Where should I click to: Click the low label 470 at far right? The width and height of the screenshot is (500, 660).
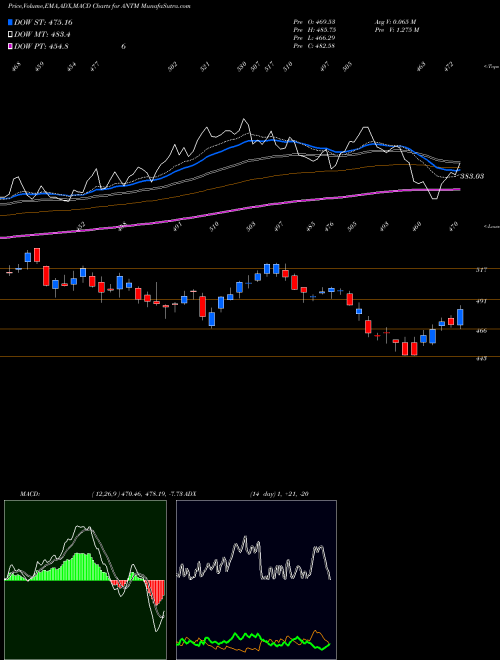tap(453, 227)
